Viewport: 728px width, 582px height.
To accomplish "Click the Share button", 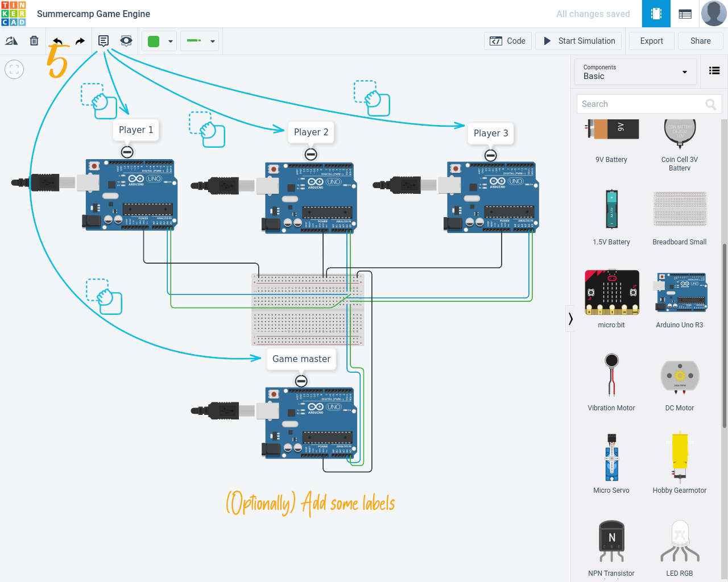I will pos(701,41).
